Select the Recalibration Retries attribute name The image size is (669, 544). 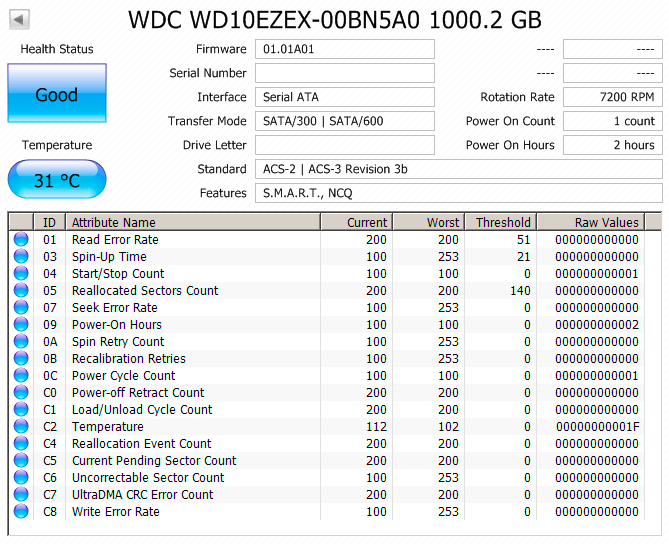[129, 358]
